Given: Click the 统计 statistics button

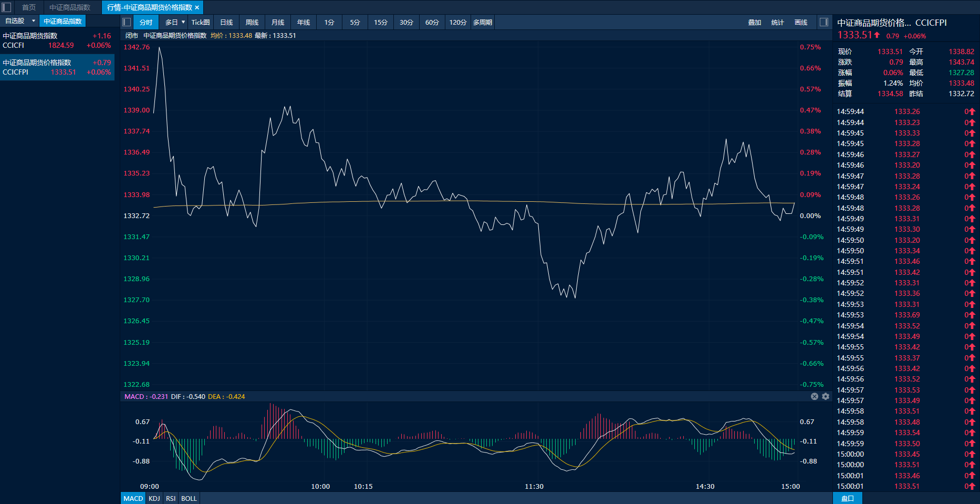Looking at the screenshot, I should [778, 22].
